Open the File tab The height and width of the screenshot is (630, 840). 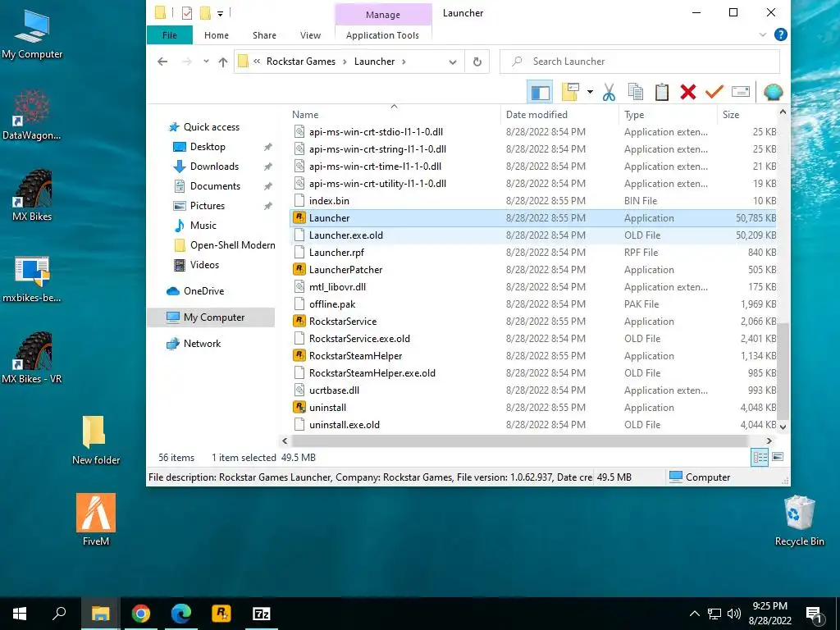169,35
